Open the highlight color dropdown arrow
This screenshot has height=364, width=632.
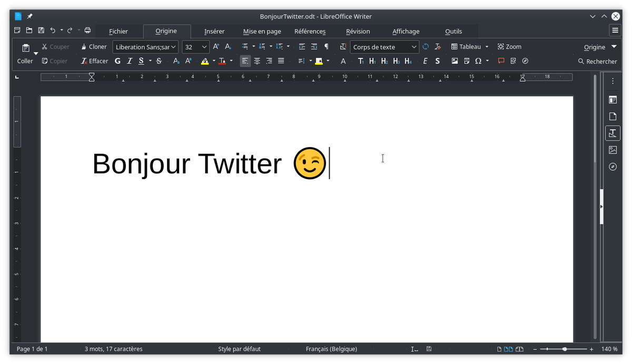pos(214,61)
